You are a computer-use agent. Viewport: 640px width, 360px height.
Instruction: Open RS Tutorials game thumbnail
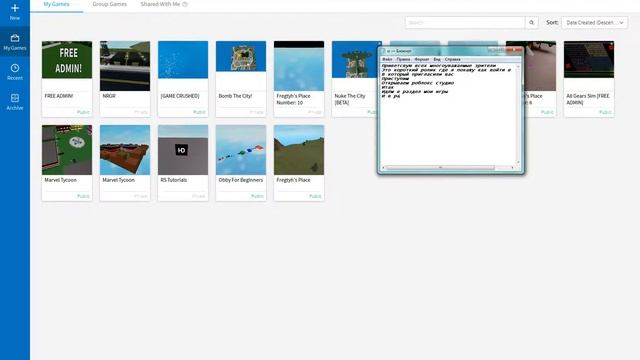(x=183, y=150)
